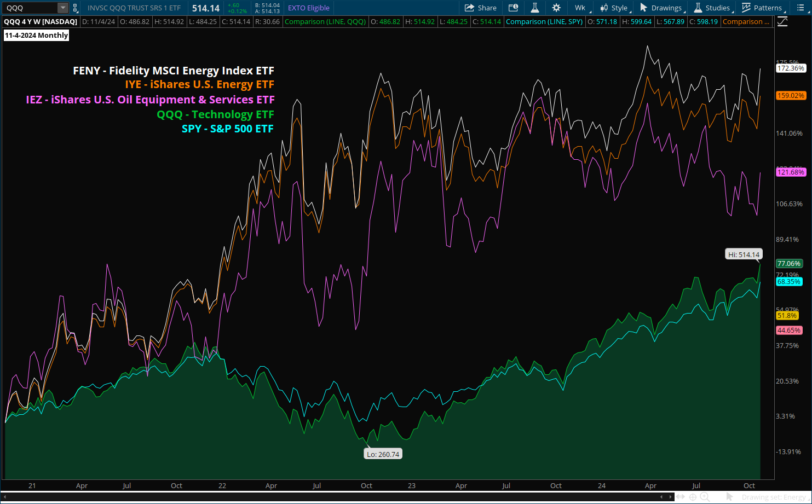Click the last price 514.14 in header
Viewport: 812px width, 504px height.
pos(206,8)
